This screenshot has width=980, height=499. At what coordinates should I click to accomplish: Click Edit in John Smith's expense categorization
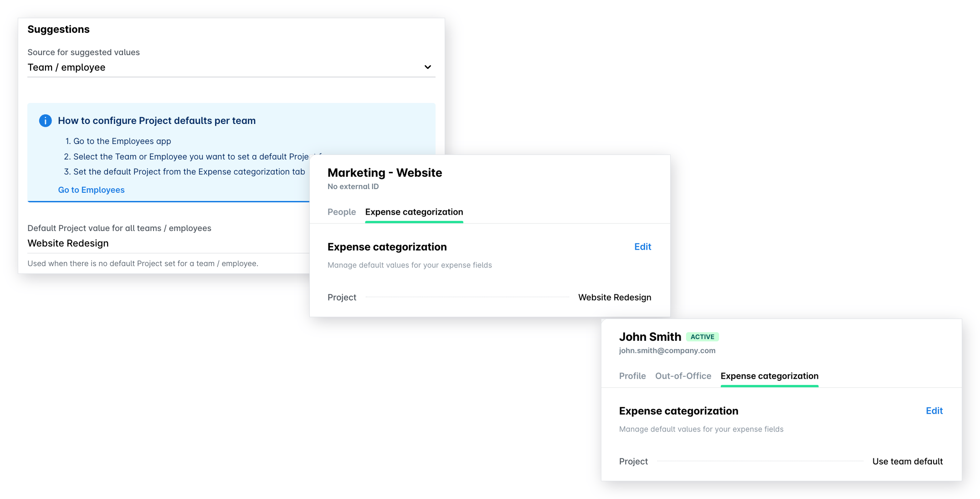934,411
